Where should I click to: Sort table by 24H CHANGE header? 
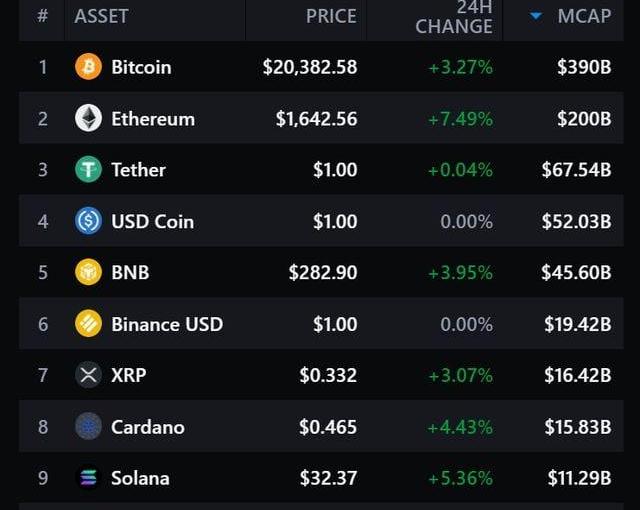[x=453, y=17]
